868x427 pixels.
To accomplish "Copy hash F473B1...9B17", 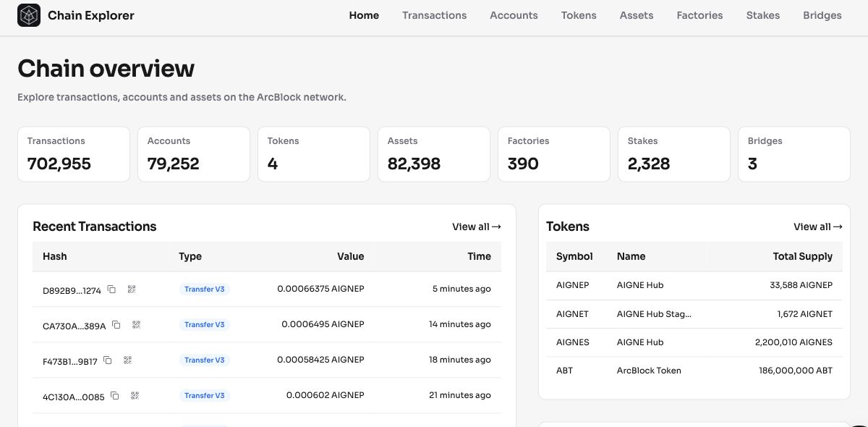I will click(108, 360).
